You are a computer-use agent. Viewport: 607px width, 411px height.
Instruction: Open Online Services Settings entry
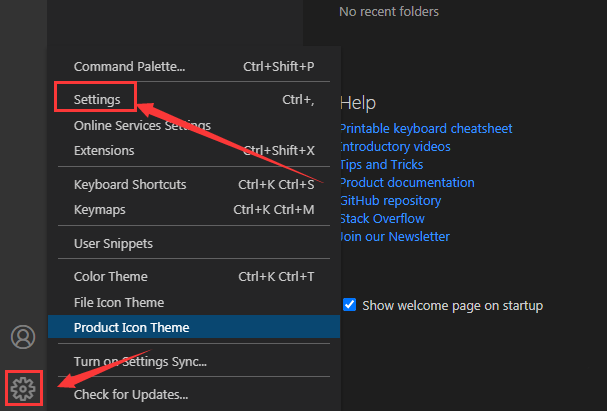click(x=142, y=126)
